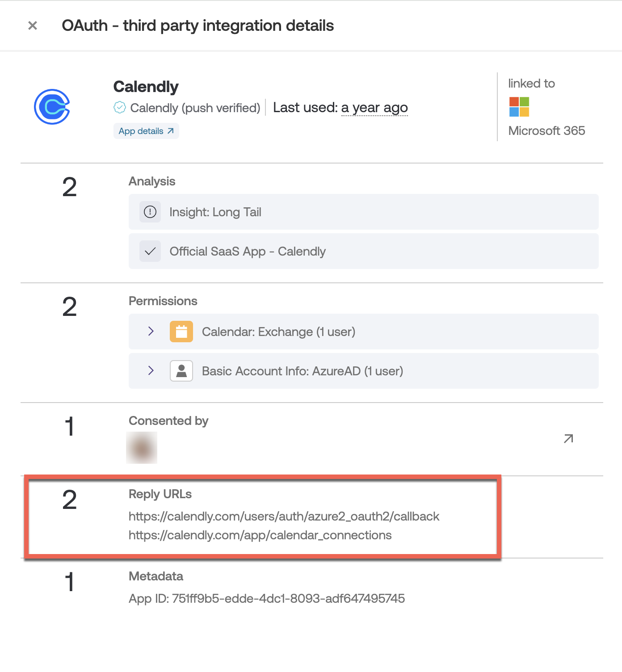The image size is (622, 672).
Task: Click the checkmark icon beside Official SaaS App
Action: [x=150, y=251]
